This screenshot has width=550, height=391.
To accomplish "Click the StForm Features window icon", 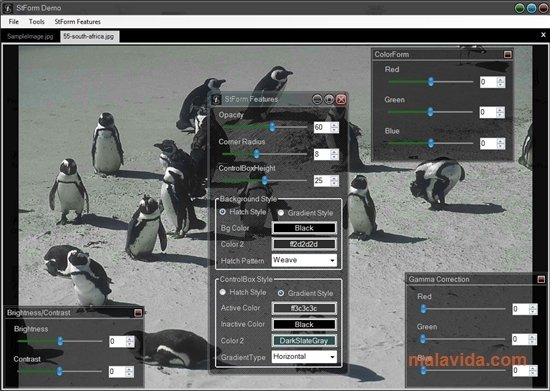I will 216,100.
